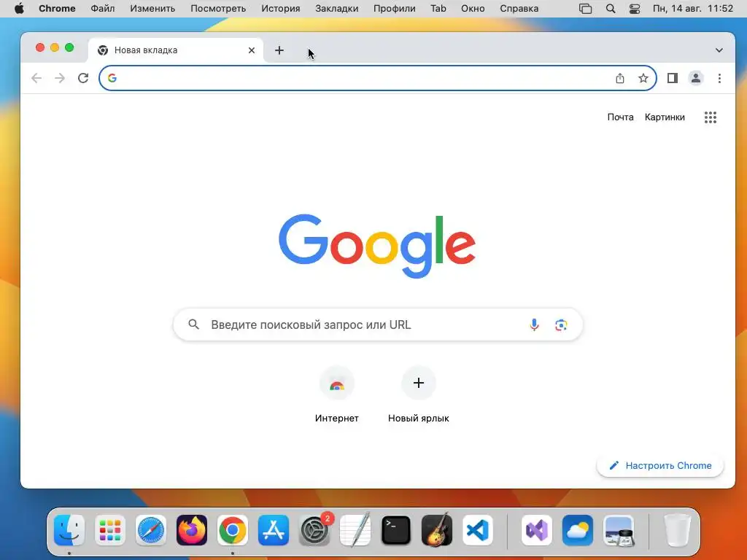The image size is (747, 560).
Task: Open TextEdit from the Dock
Action: (355, 530)
